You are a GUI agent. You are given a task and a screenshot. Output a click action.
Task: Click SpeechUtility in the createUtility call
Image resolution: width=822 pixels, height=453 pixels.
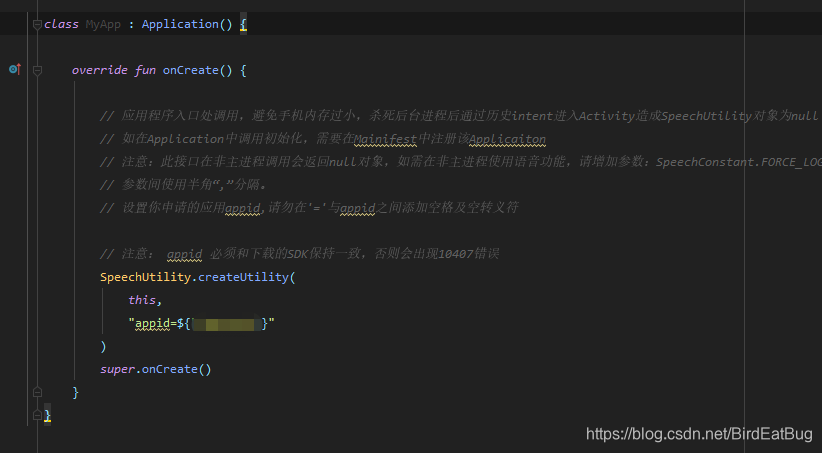pyautogui.click(x=145, y=277)
